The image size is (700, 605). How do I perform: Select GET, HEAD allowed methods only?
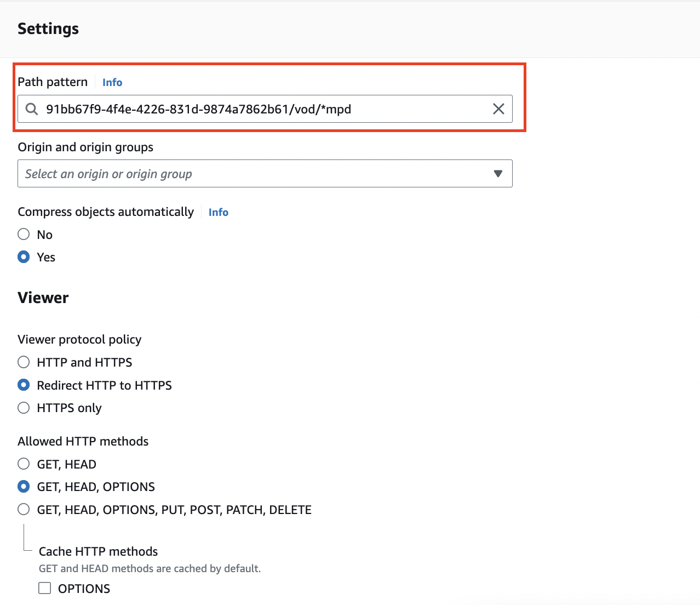(24, 464)
